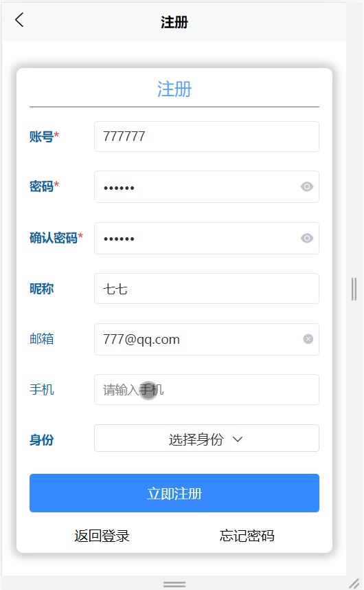Image resolution: width=364 pixels, height=590 pixels.
Task: Click the chevron arrow beside 选择身份
Action: (238, 439)
